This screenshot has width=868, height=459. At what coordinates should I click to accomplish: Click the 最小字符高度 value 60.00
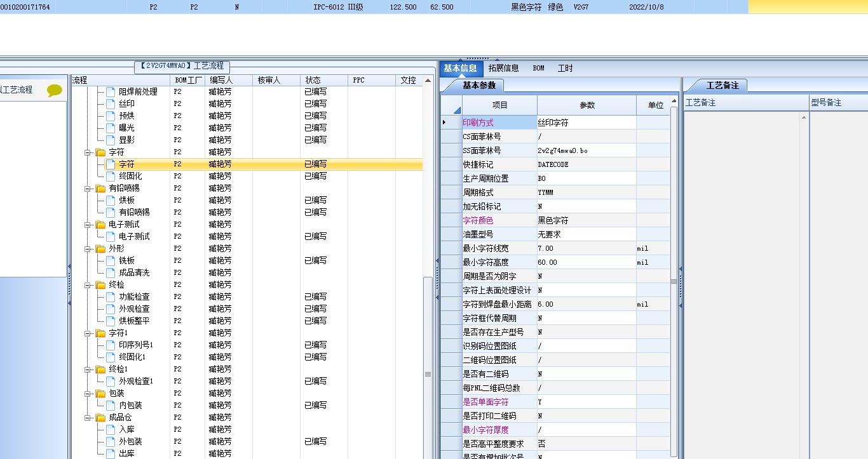pos(587,262)
